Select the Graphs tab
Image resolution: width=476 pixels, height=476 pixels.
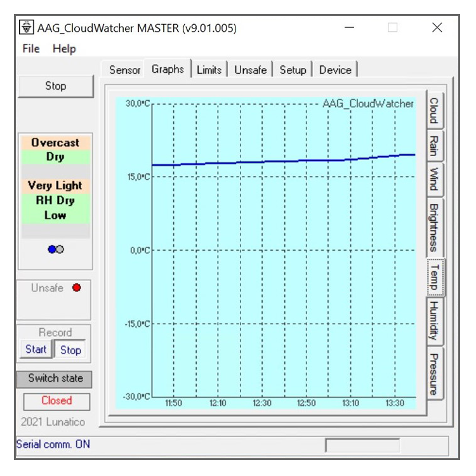pos(168,69)
